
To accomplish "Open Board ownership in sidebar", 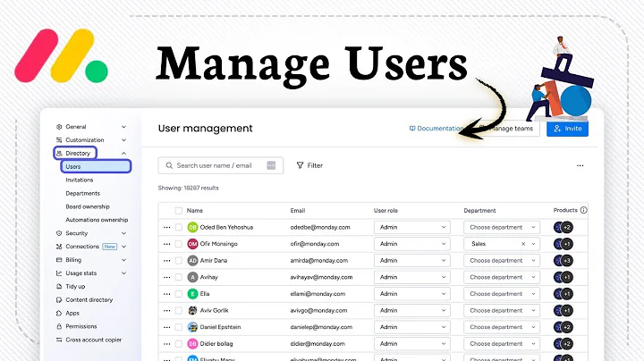I will pyautogui.click(x=88, y=206).
